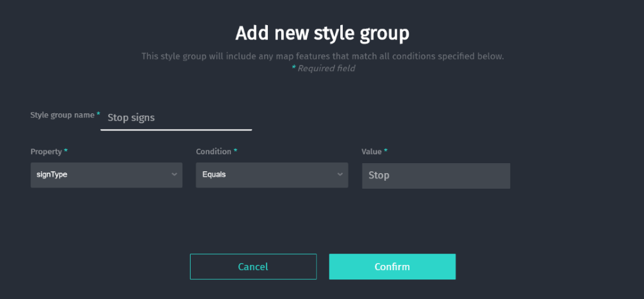Screen dimensions: 644x299
Task: Open the Condition dropdown showing Equals
Action: 272,175
